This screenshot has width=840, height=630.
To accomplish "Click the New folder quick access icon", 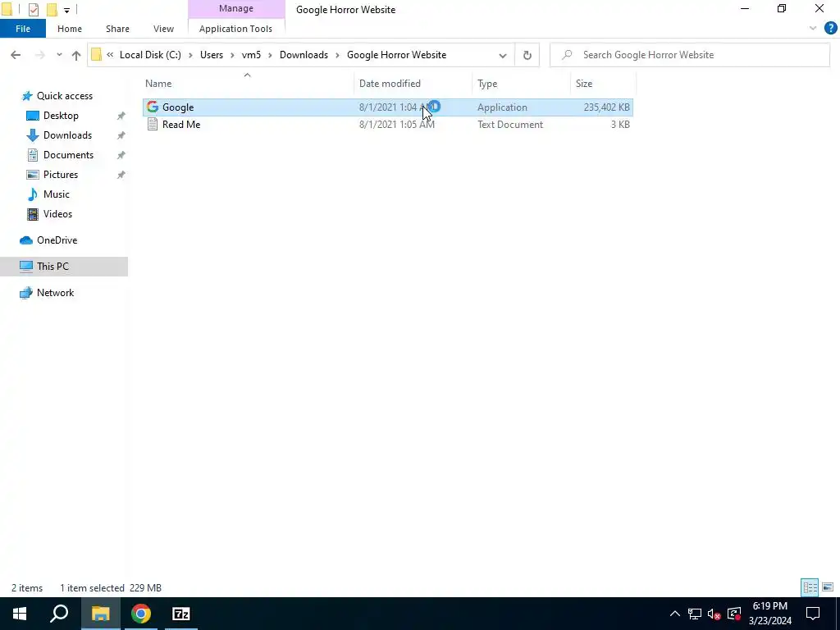I will pos(52,9).
